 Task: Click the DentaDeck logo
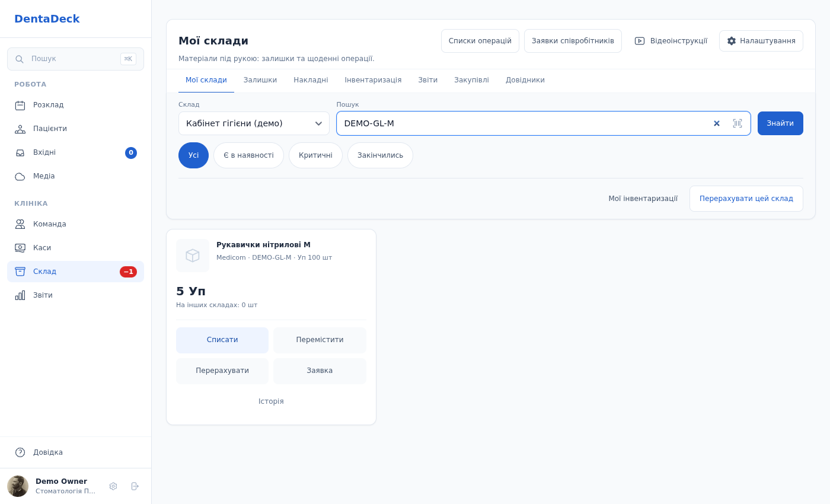[47, 19]
